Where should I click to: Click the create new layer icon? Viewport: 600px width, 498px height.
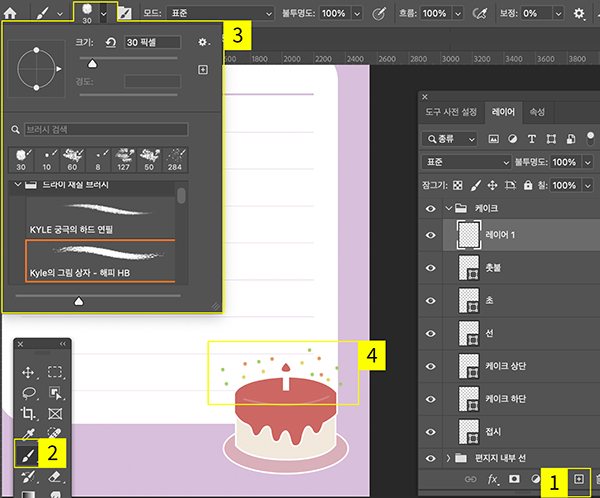(577, 480)
